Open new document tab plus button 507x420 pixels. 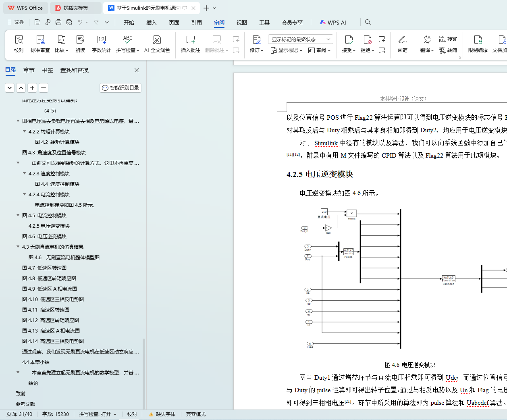pyautogui.click(x=206, y=8)
